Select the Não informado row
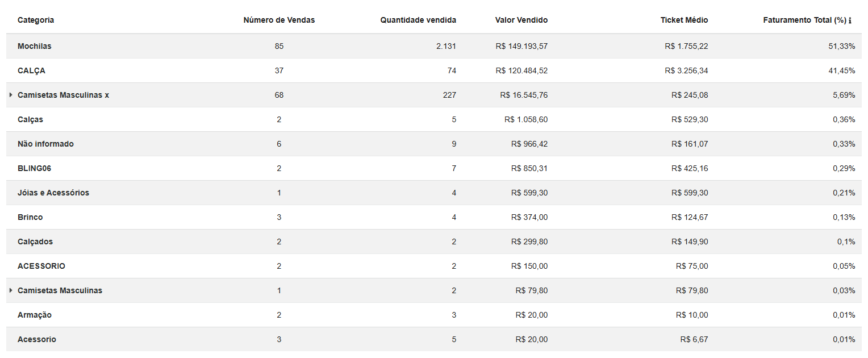Viewport: 868px width, 358px height. point(45,144)
